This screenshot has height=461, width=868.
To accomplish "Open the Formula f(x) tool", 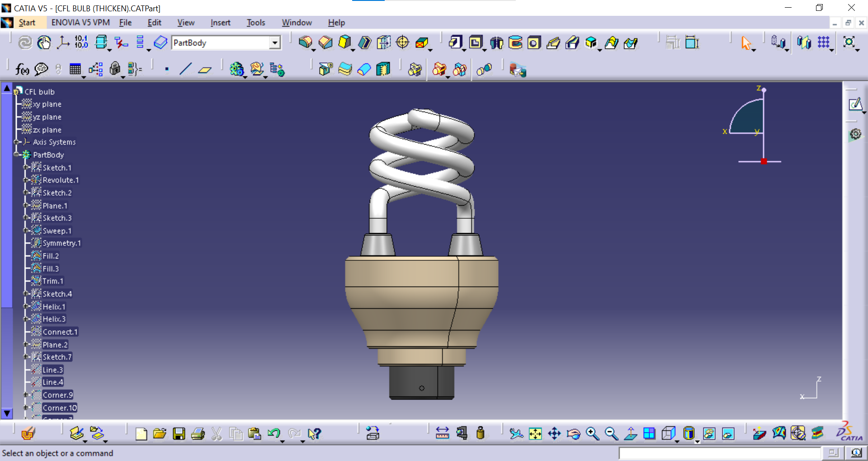I will click(x=22, y=69).
